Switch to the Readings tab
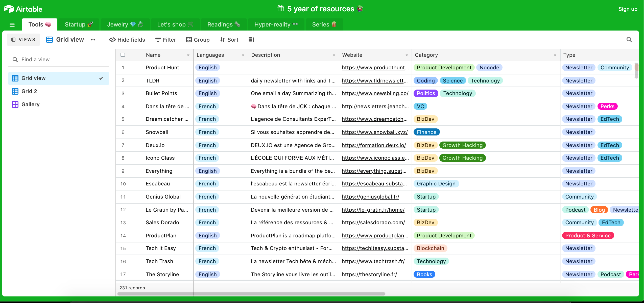The image size is (644, 303). [x=223, y=24]
